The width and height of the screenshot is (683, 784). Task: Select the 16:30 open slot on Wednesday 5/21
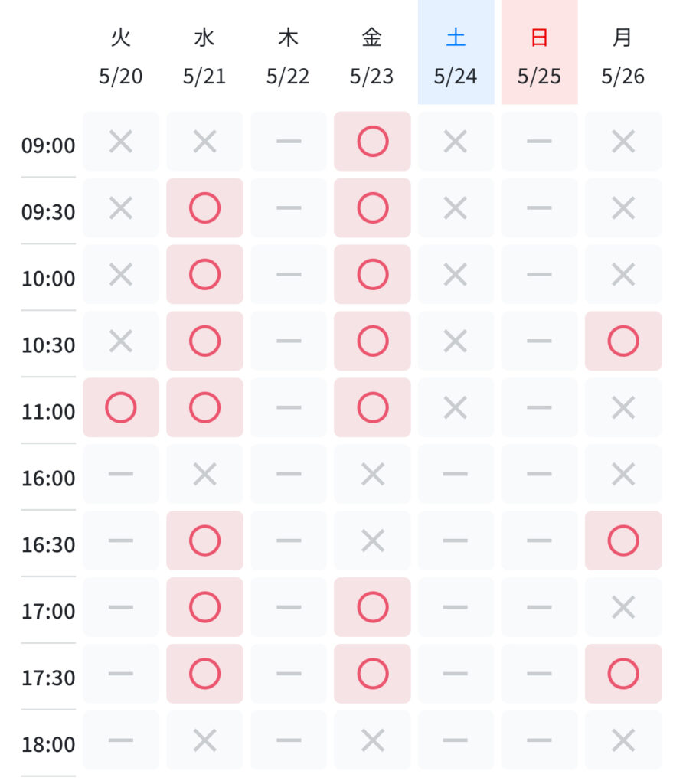(x=204, y=540)
